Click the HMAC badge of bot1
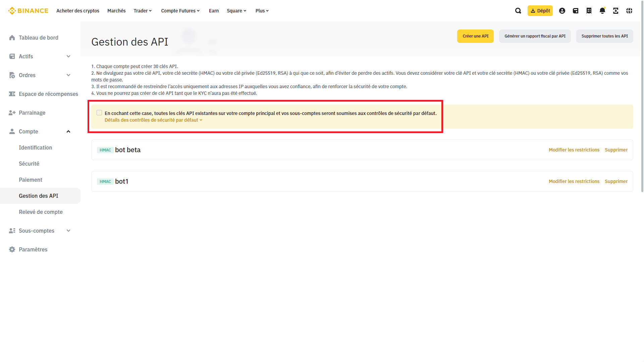 [x=105, y=182]
